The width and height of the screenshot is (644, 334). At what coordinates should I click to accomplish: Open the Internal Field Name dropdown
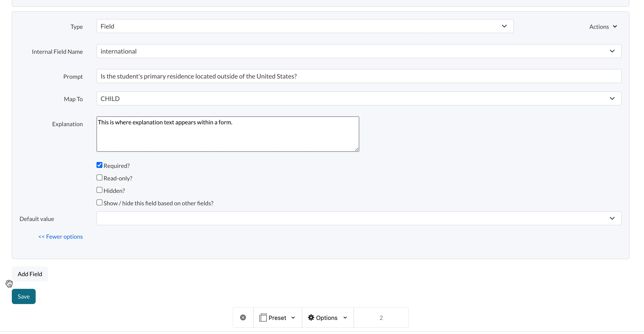[359, 51]
